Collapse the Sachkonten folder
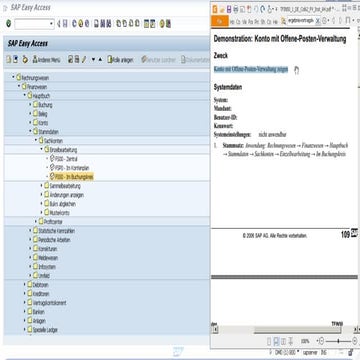The image size is (360, 360). pos(36,140)
